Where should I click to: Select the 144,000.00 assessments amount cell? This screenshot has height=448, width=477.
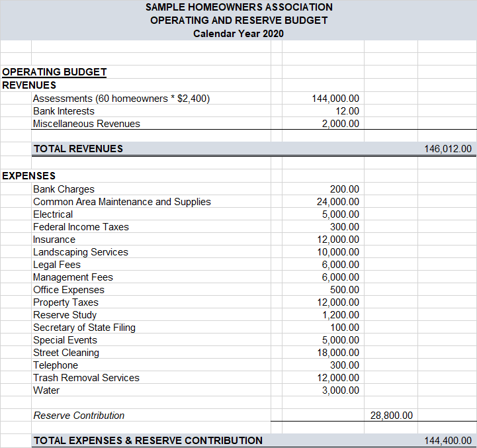click(x=335, y=99)
